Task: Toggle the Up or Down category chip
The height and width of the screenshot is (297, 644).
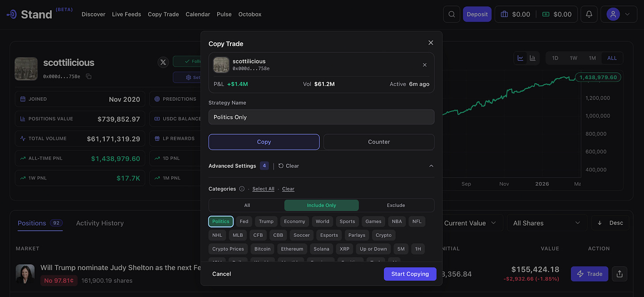Action: coord(373,249)
